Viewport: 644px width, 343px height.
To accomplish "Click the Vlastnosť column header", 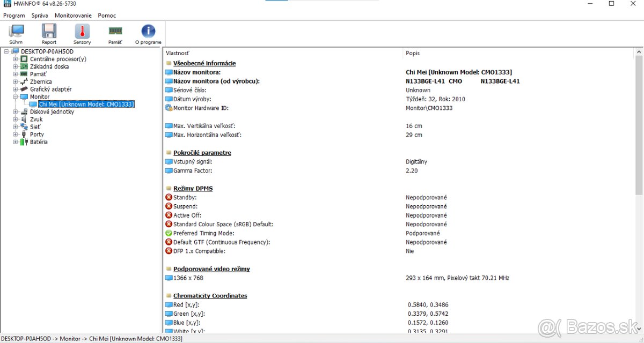I will click(178, 53).
